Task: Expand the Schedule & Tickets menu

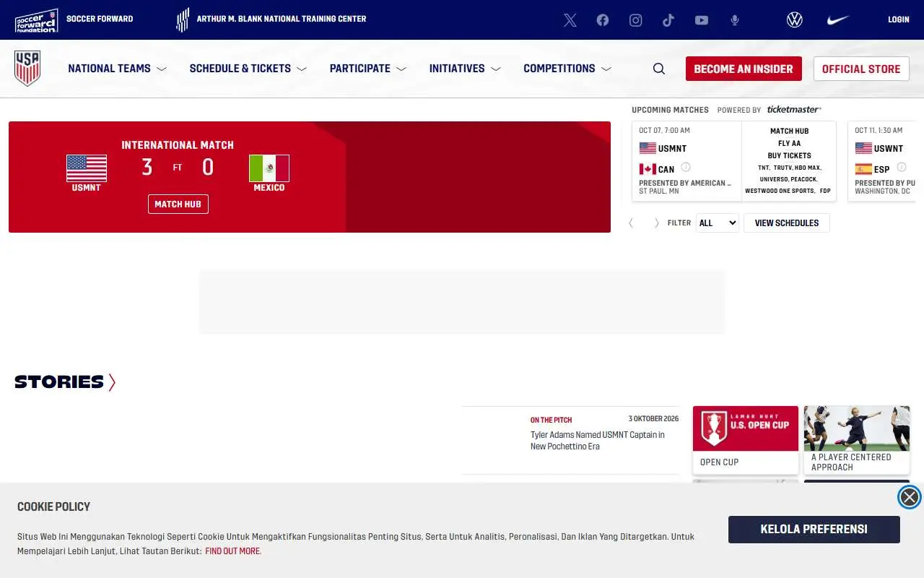Action: click(x=248, y=69)
